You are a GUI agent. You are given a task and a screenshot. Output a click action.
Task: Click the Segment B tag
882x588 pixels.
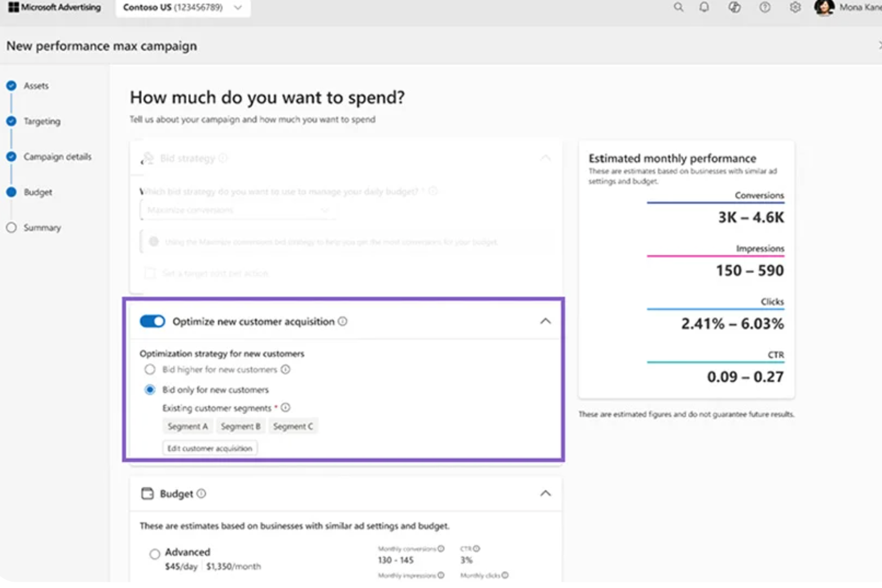240,427
